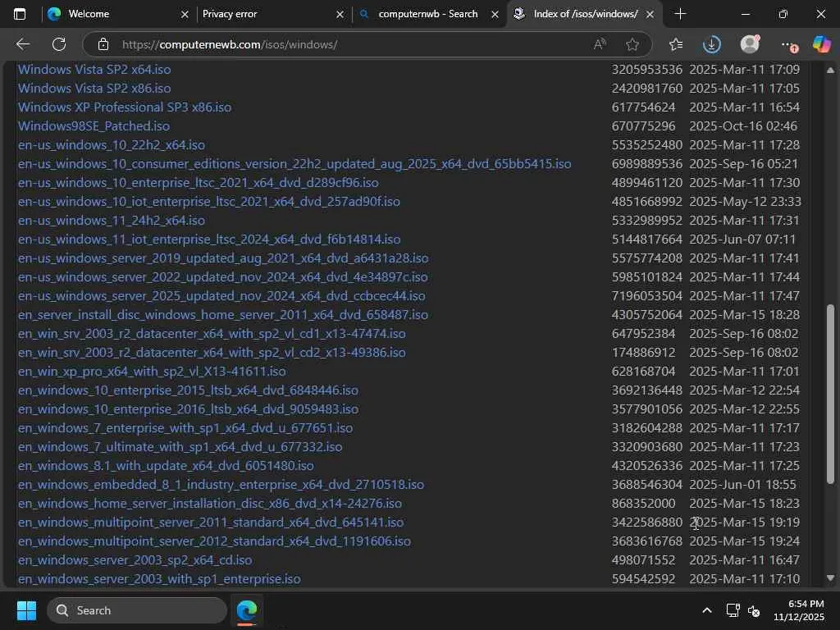
Task: Download Windows98SE_Patched.iso
Action: 94,126
